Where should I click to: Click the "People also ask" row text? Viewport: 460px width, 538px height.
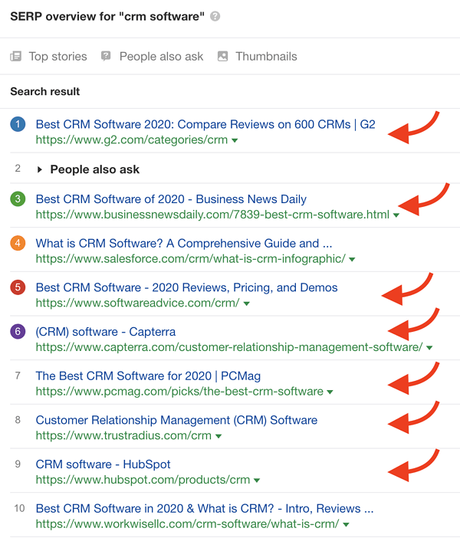(x=95, y=169)
